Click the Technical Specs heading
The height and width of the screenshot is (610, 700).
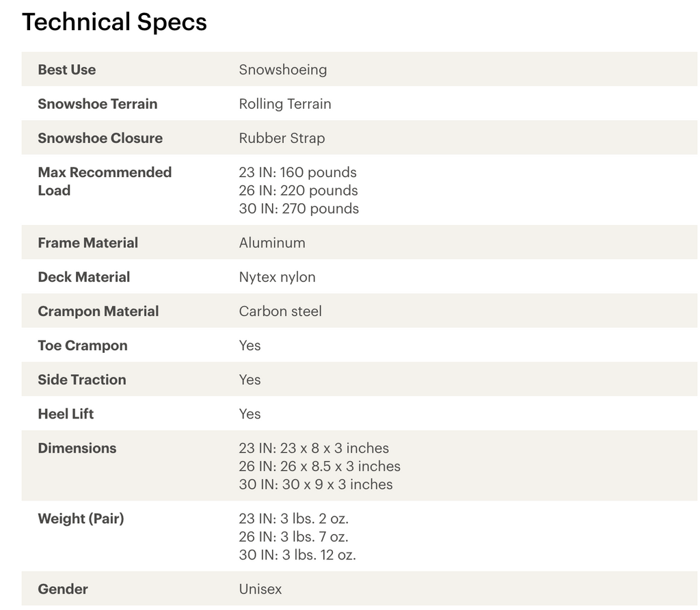point(114,23)
